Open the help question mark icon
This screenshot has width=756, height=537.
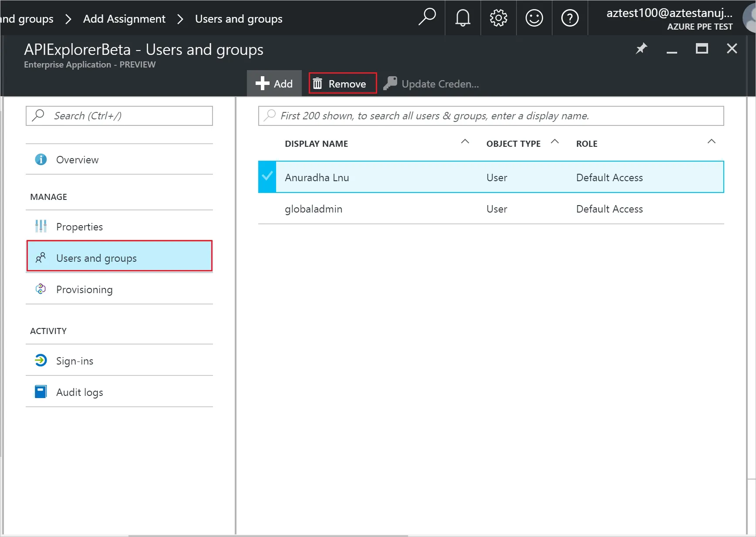(570, 18)
